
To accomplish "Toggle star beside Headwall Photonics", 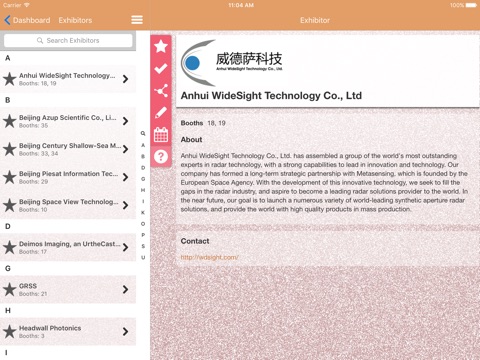I will click(x=10, y=332).
